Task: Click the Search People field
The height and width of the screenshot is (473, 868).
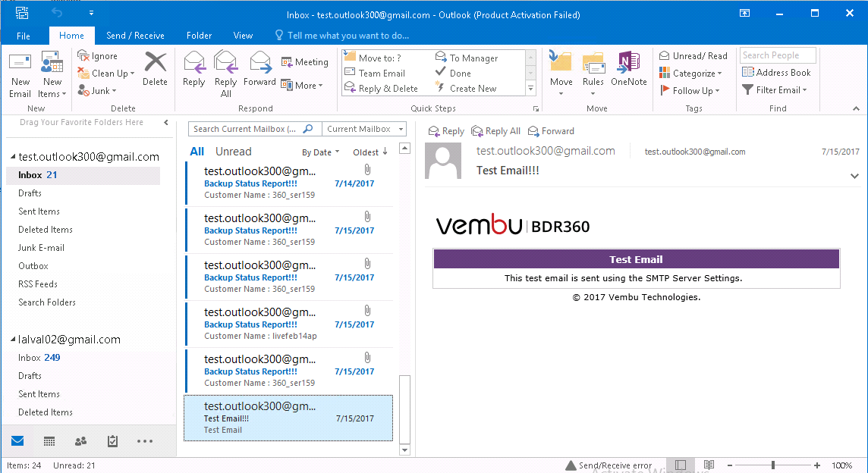Action: click(778, 55)
